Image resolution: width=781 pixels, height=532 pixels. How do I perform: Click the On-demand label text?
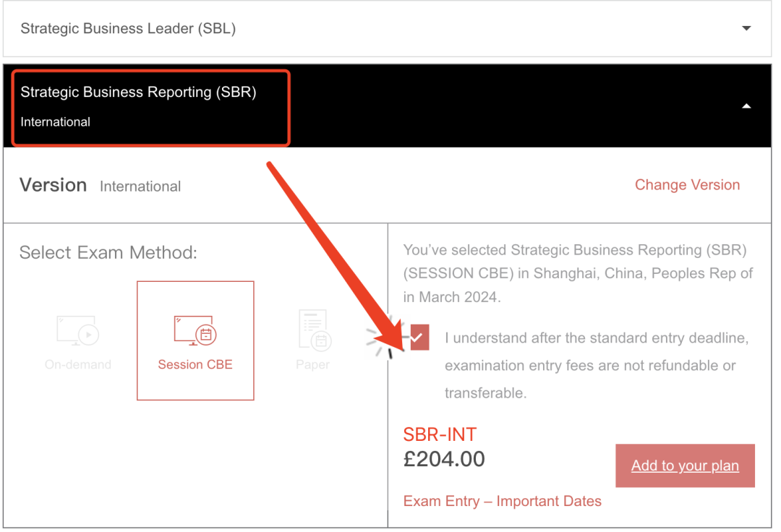[77, 364]
